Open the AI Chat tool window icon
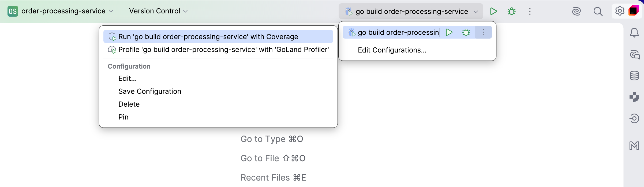Viewport: 644px width, 187px height. pos(634,54)
